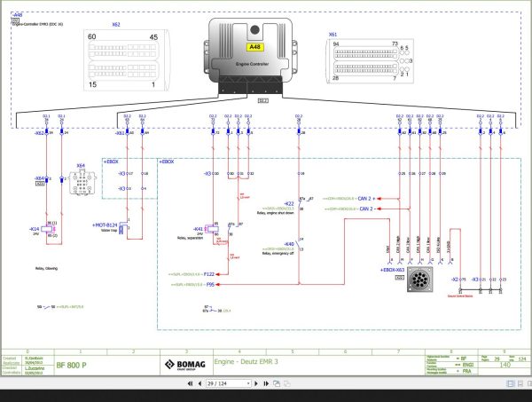Click the sheet number 140 in title block

point(505,365)
